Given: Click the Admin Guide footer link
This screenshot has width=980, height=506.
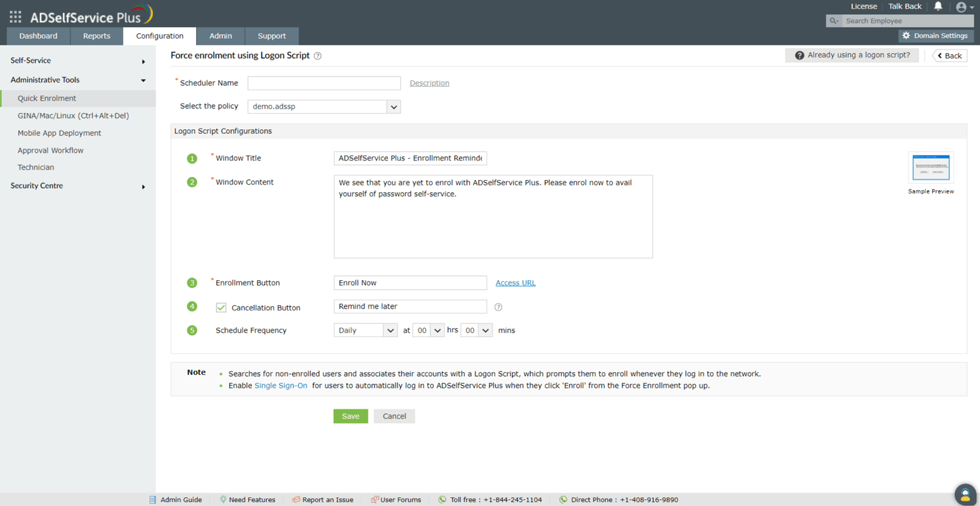Looking at the screenshot, I should coord(181,500).
